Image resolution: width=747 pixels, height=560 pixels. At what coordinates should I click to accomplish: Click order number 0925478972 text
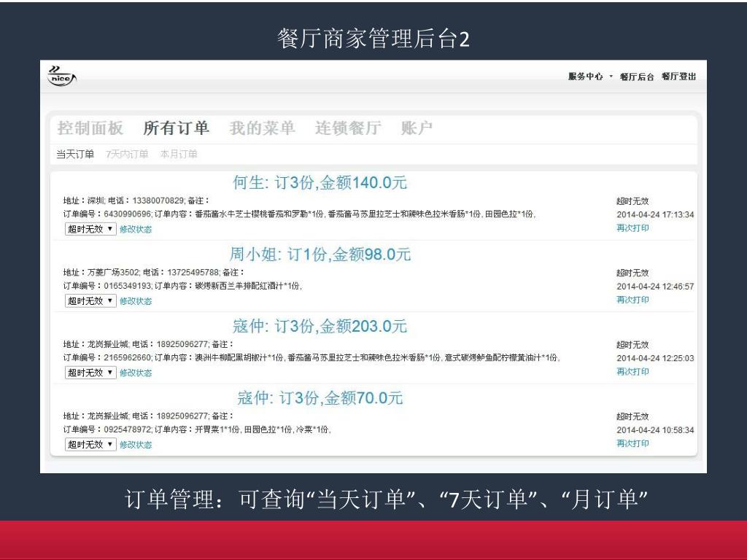coord(127,429)
